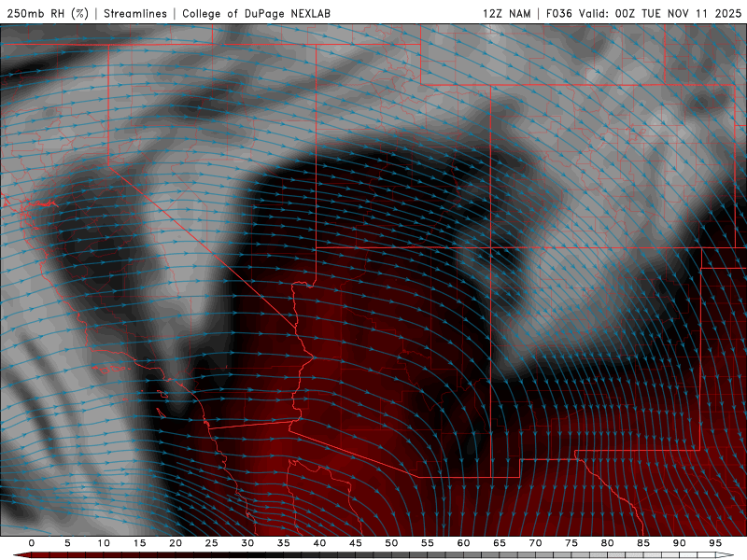The height and width of the screenshot is (560, 747).
Task: Click the "Streamlines" header label
Action: (x=135, y=14)
